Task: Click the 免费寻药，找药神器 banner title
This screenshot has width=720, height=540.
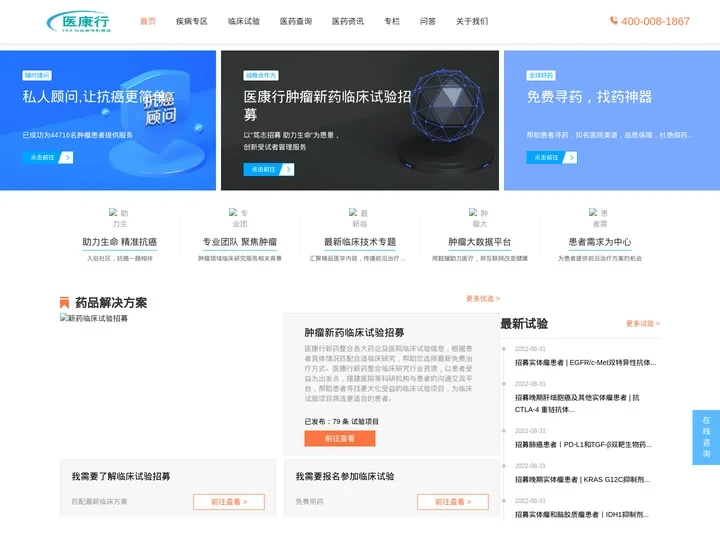Action: (x=589, y=96)
